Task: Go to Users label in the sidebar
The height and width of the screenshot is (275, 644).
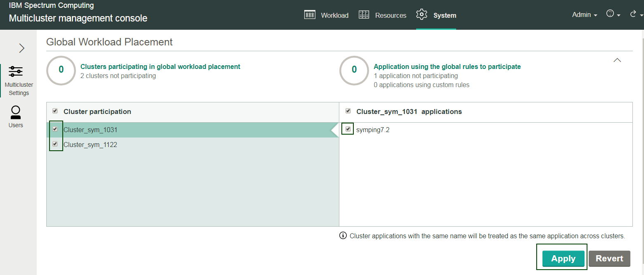Action: [16, 125]
